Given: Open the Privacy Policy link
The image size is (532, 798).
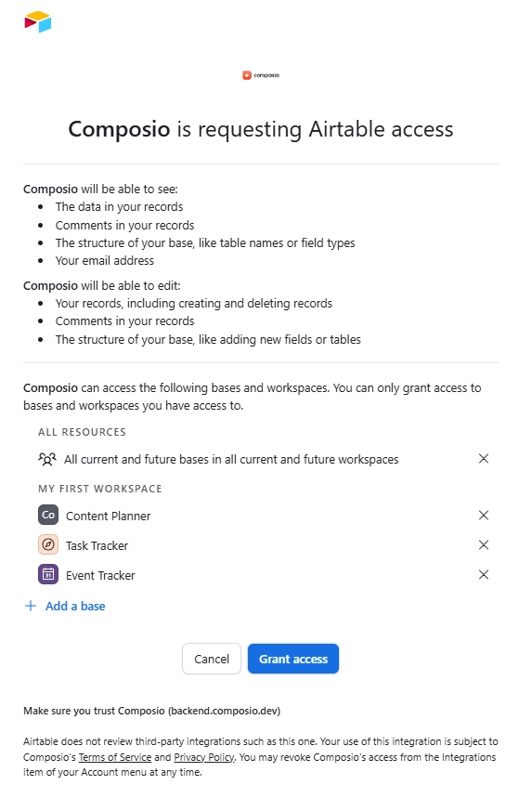Looking at the screenshot, I should click(x=204, y=757).
